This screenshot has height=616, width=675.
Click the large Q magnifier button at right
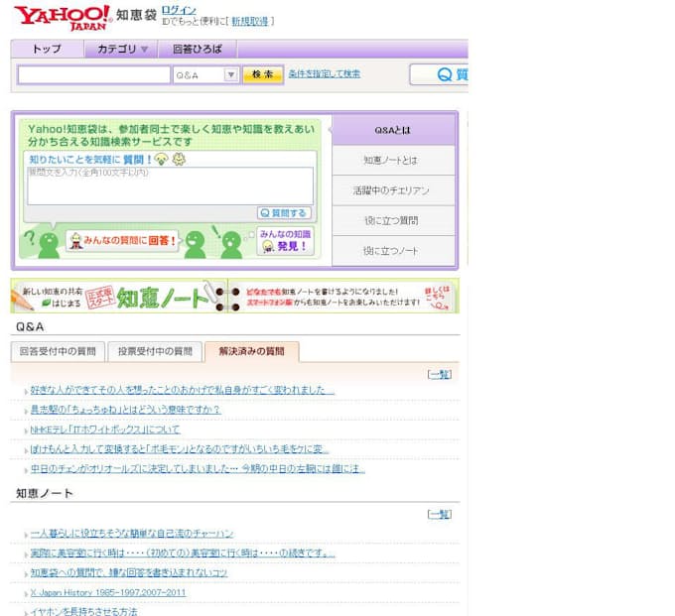(x=439, y=74)
